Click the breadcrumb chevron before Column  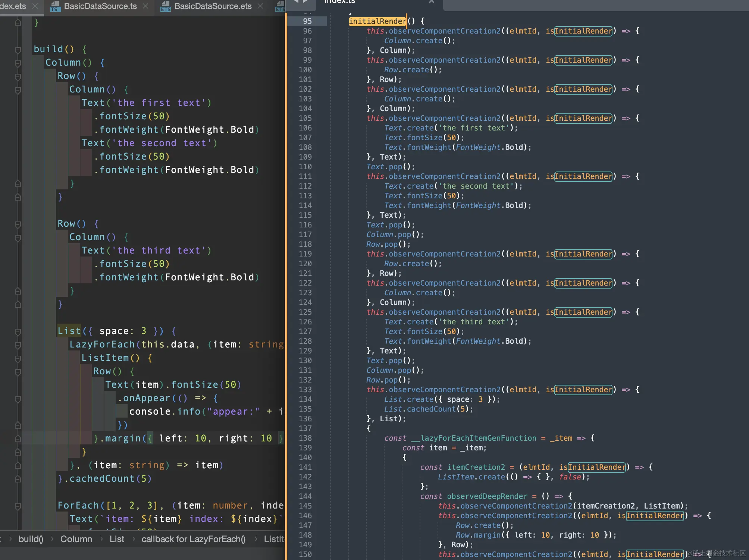point(52,539)
